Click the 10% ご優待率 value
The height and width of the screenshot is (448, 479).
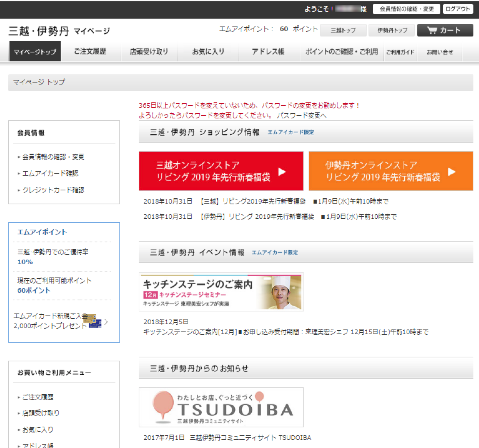click(25, 262)
